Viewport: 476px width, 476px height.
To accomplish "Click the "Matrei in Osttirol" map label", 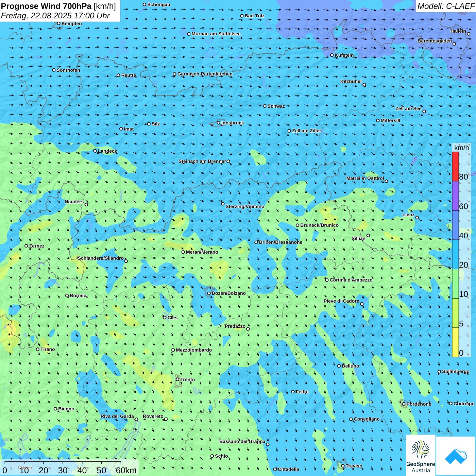I will [365, 178].
